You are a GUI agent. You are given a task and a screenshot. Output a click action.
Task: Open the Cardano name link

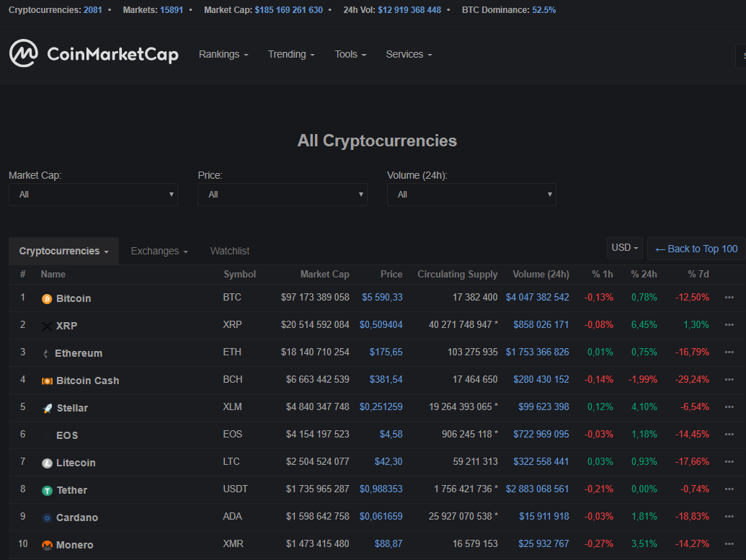click(x=77, y=517)
